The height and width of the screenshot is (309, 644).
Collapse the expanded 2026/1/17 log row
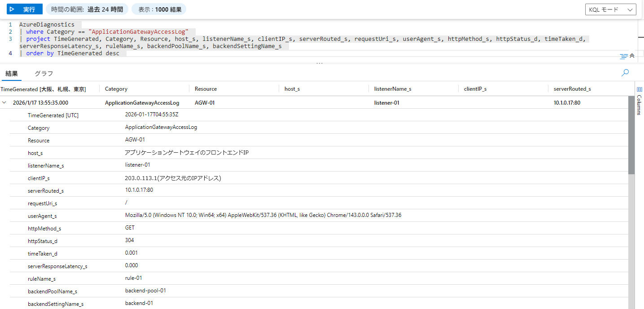tap(4, 102)
